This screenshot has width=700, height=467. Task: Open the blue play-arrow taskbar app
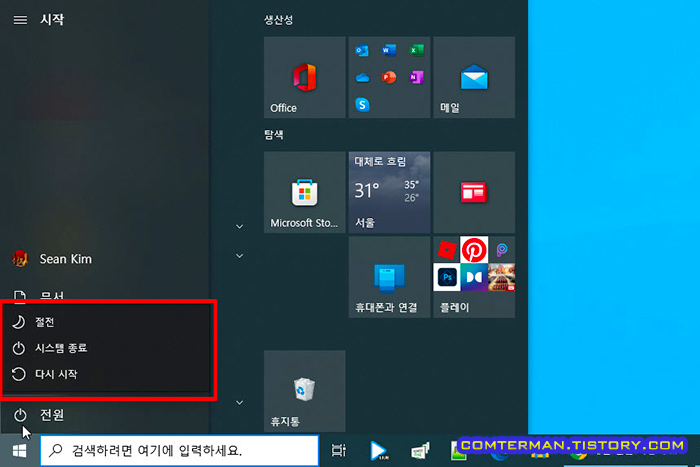pyautogui.click(x=379, y=450)
